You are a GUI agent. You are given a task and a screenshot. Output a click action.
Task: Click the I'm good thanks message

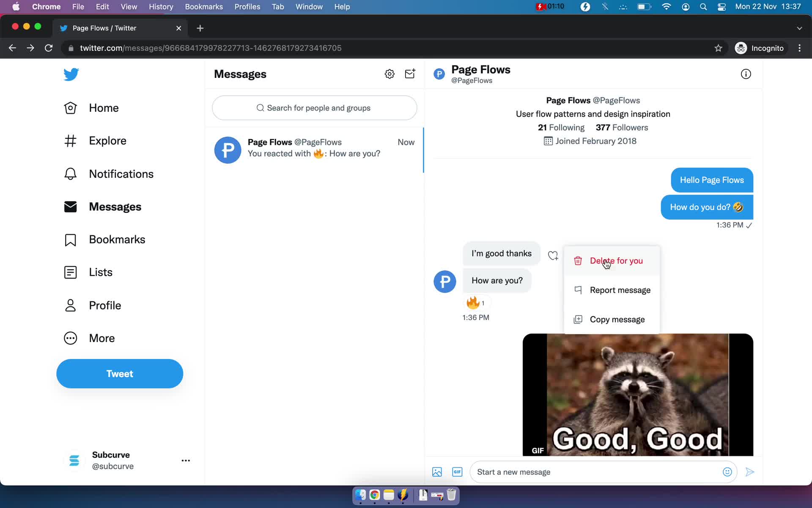point(502,254)
